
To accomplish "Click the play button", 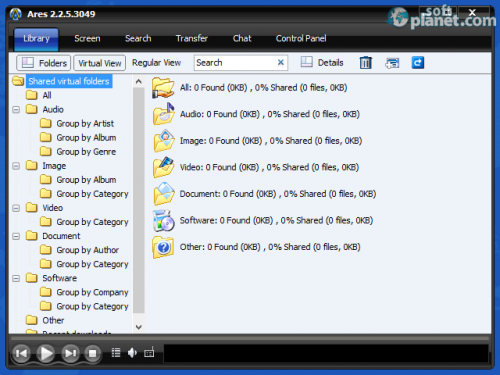I will pos(46,353).
